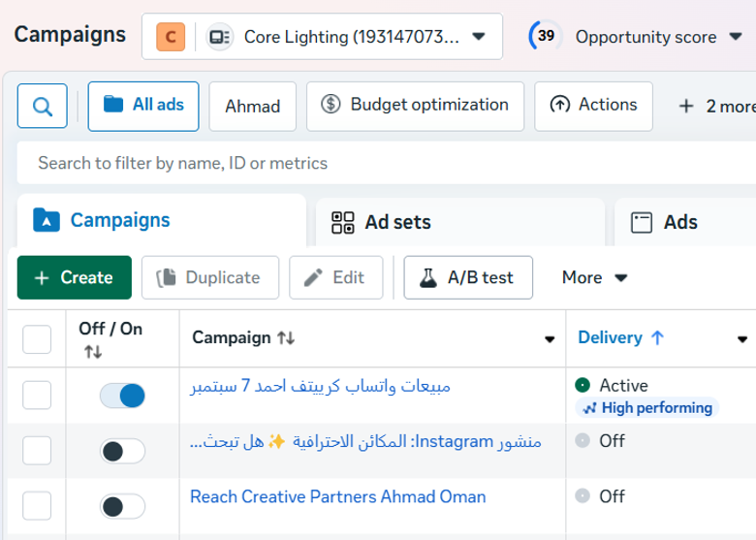Open the Actions view
The height and width of the screenshot is (540, 756).
593,106
